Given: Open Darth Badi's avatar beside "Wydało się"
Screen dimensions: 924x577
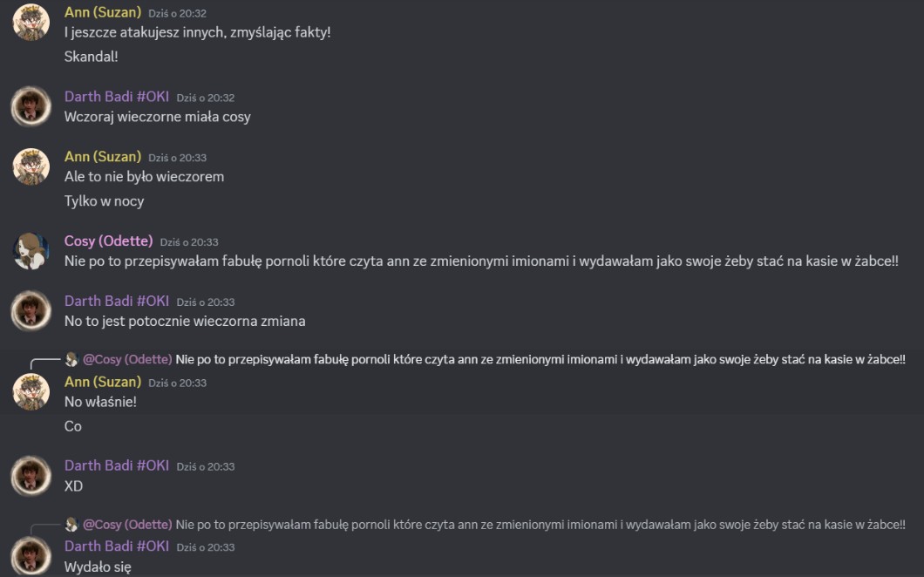Looking at the screenshot, I should [31, 555].
